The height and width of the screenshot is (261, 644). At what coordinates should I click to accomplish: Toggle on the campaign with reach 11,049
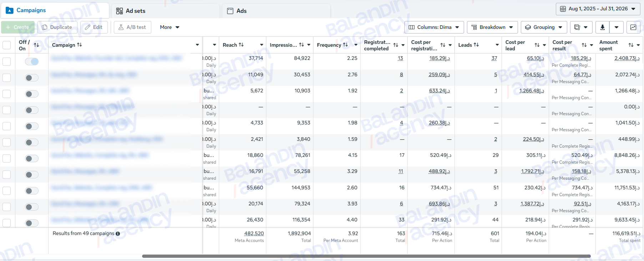[x=32, y=78]
